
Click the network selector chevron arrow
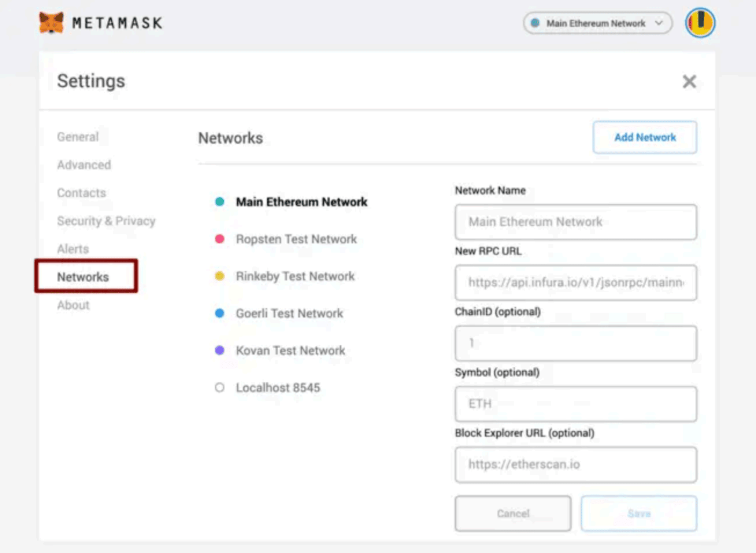tap(659, 23)
